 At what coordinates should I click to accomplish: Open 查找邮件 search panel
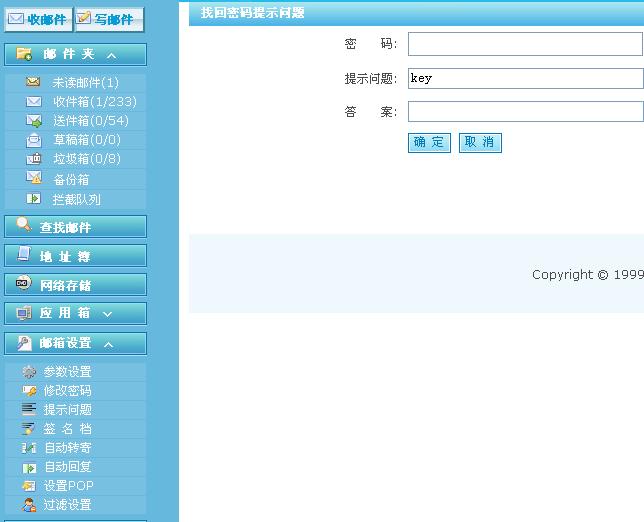click(x=76, y=226)
